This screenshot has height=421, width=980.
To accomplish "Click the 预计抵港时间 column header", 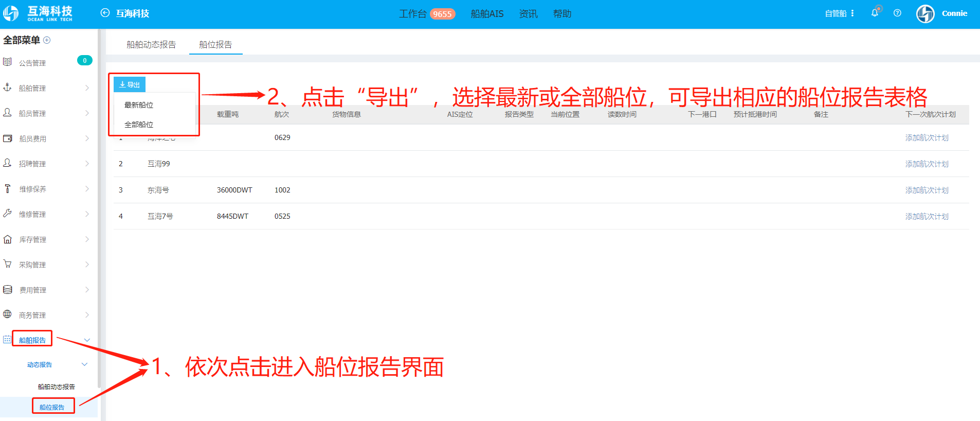I will (x=755, y=114).
